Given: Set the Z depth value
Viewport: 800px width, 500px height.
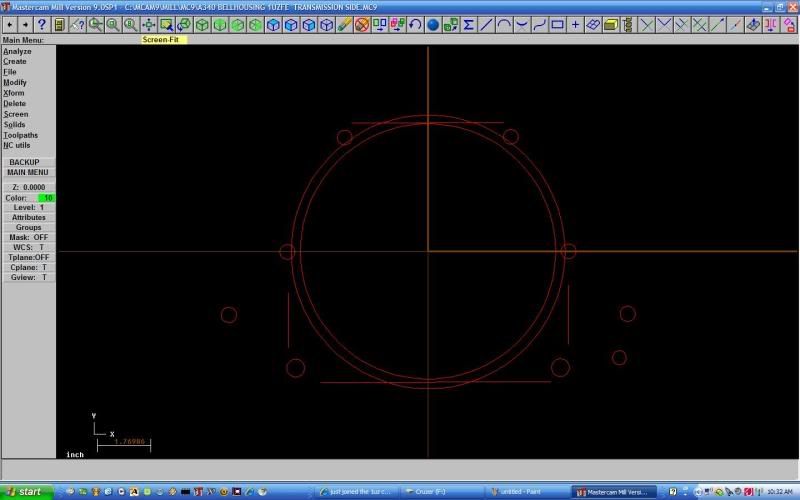Looking at the screenshot, I should [x=29, y=187].
